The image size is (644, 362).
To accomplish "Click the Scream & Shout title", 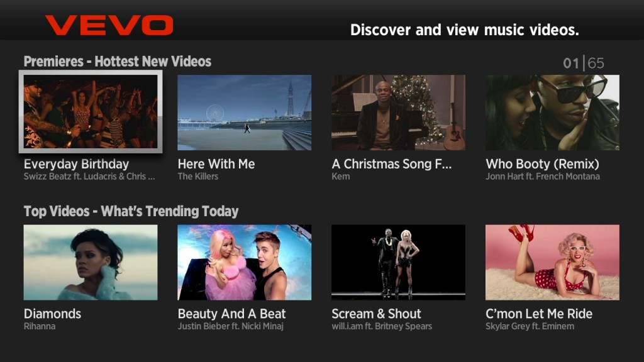I will [x=376, y=314].
